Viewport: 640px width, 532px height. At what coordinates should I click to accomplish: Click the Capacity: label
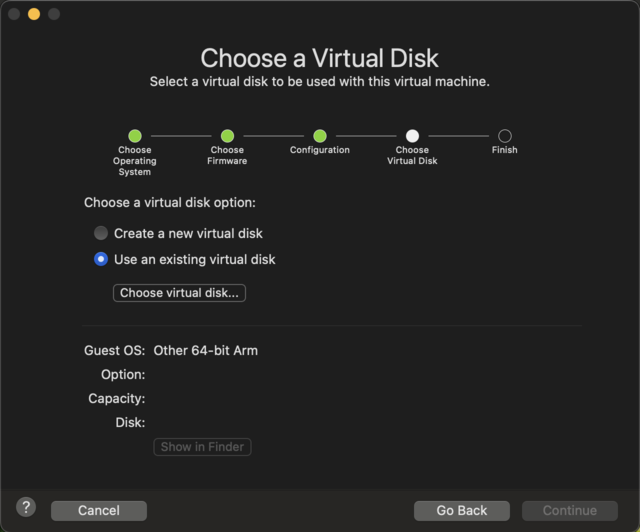(x=117, y=398)
